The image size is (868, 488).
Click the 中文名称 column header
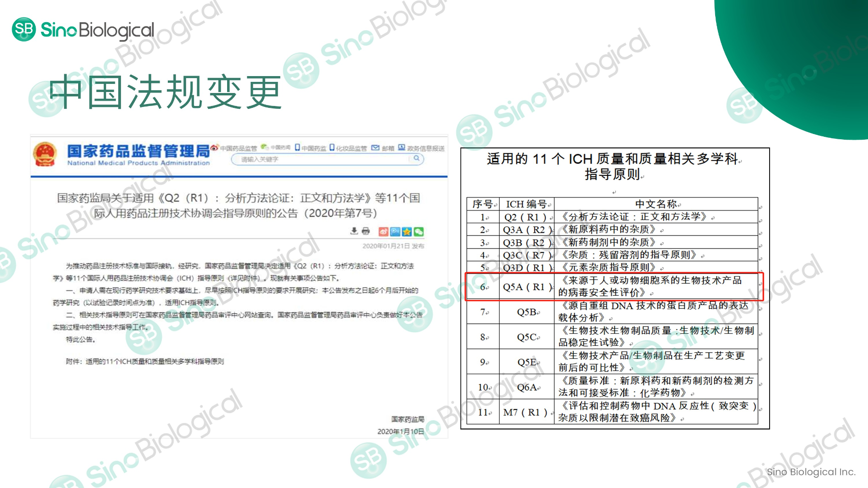[x=656, y=204]
